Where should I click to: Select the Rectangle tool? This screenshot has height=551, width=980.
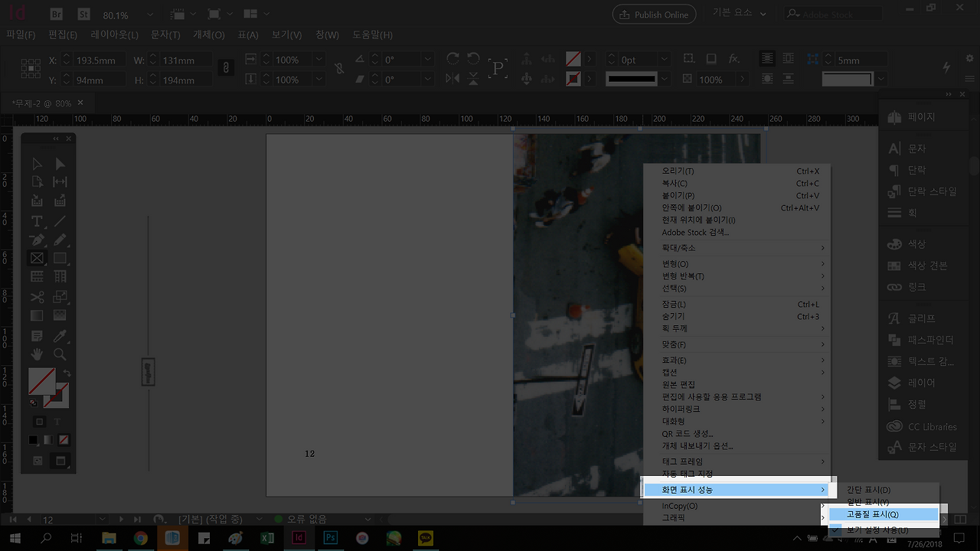60,259
